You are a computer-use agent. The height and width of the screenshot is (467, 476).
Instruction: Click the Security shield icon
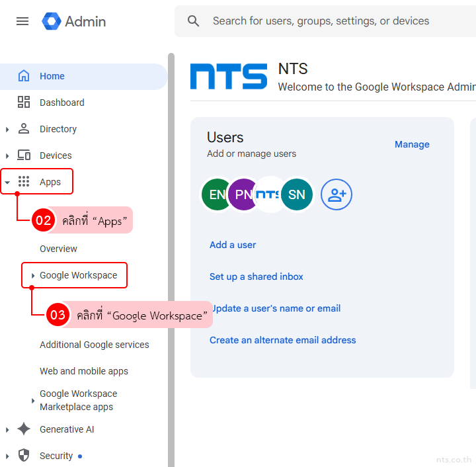[x=24, y=455]
